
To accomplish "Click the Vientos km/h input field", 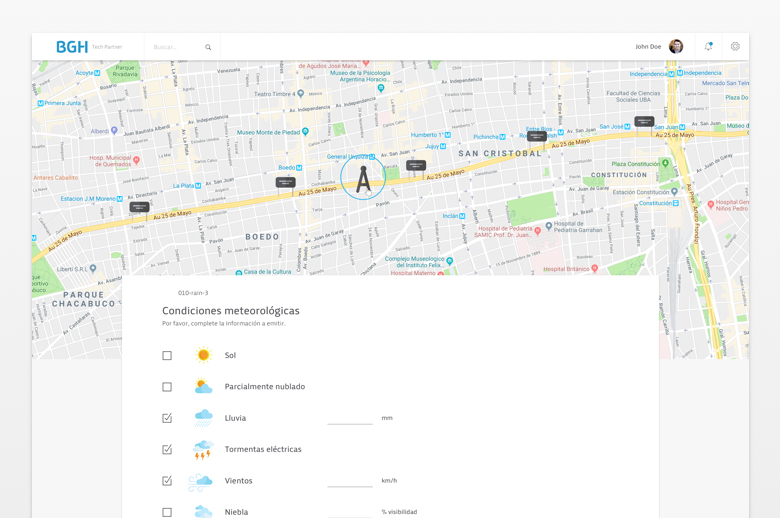I will pos(350,481).
